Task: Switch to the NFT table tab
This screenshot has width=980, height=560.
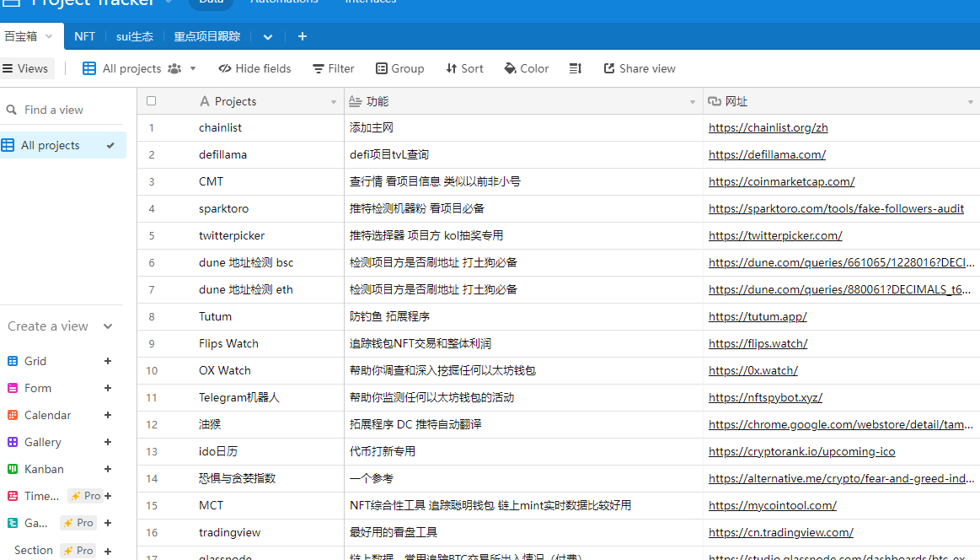Action: (x=84, y=36)
